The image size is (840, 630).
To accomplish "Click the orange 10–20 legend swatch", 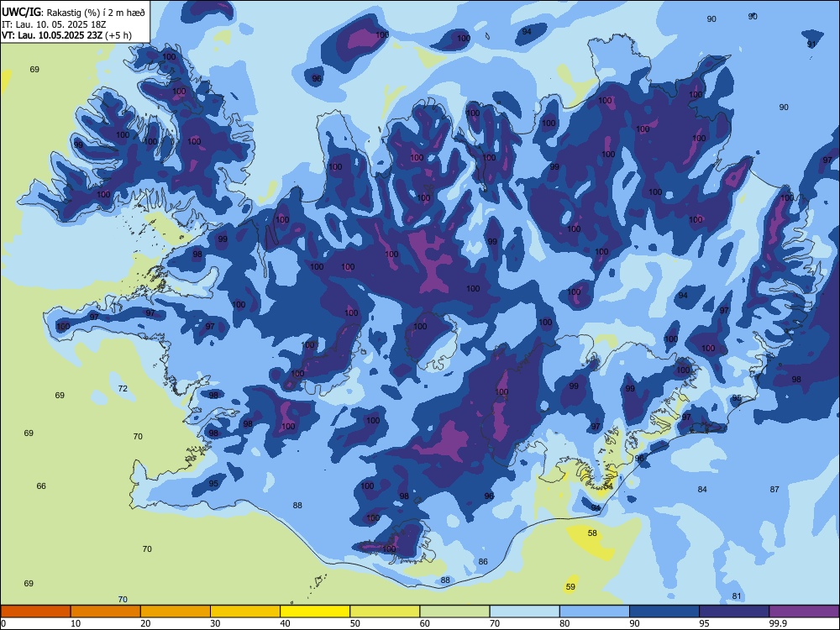I will 106,612.
